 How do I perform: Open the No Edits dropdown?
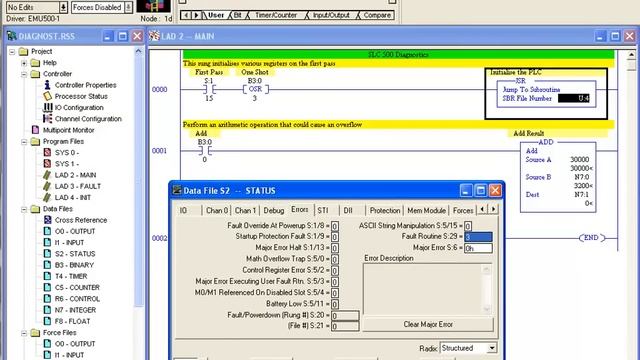63,7
